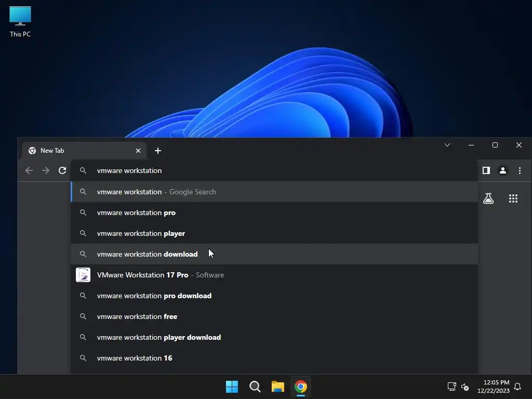Viewport: 532px width, 399px height.
Task: Minimize the Chrome window
Action: (471, 145)
